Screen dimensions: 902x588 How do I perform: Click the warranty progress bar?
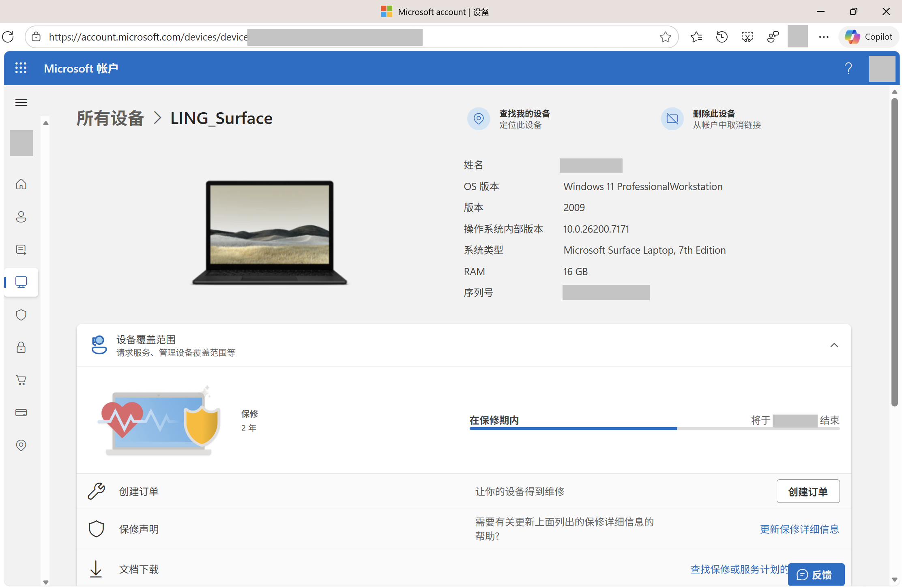tap(655, 428)
